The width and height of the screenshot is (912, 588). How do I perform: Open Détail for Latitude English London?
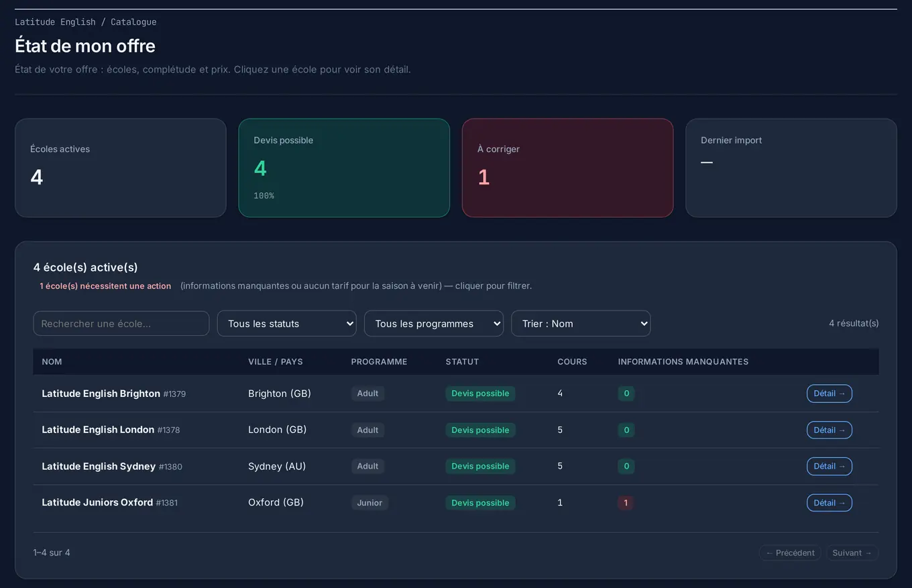click(x=830, y=430)
